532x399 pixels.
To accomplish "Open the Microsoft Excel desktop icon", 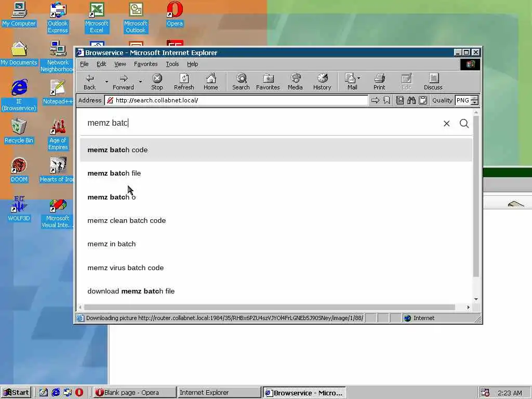I will (97, 17).
